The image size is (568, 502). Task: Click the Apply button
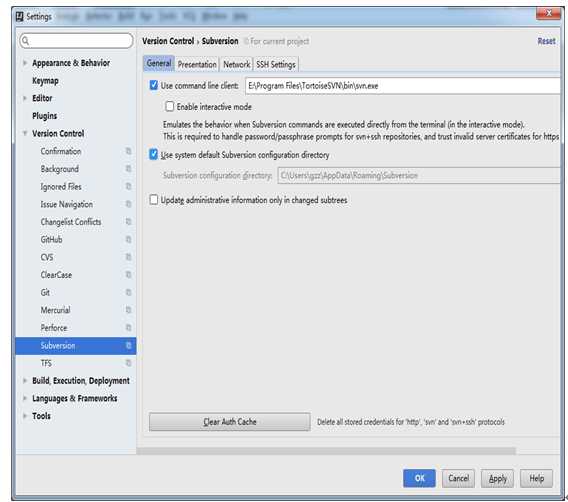coord(497,478)
